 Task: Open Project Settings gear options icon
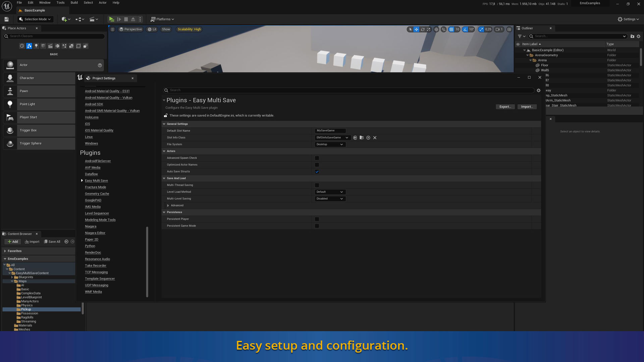click(x=539, y=90)
